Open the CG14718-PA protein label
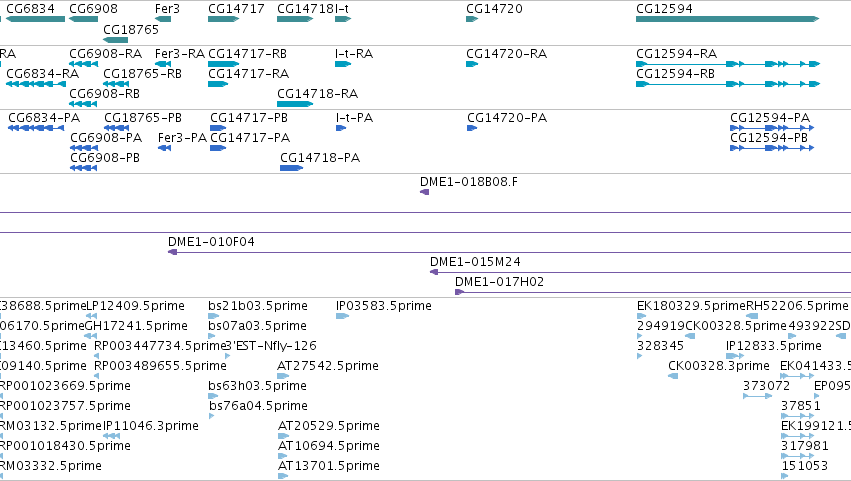 click(320, 158)
